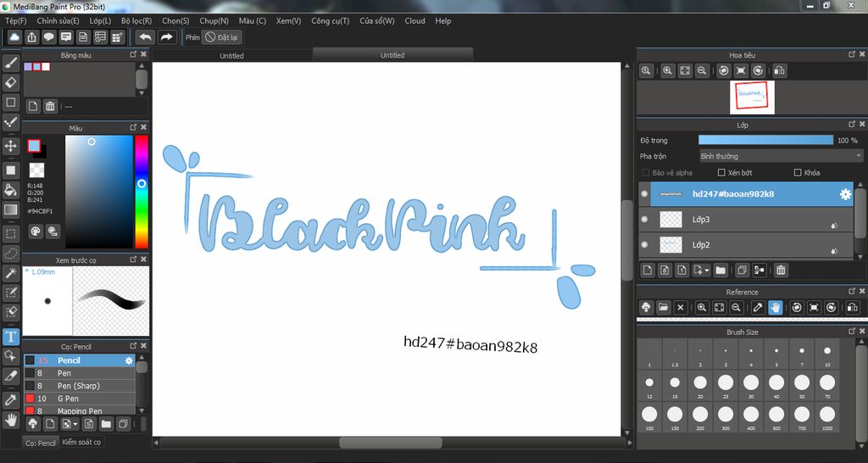This screenshot has width=868, height=463.
Task: Toggle the Bảo vệ alpha checkbox
Action: click(645, 173)
